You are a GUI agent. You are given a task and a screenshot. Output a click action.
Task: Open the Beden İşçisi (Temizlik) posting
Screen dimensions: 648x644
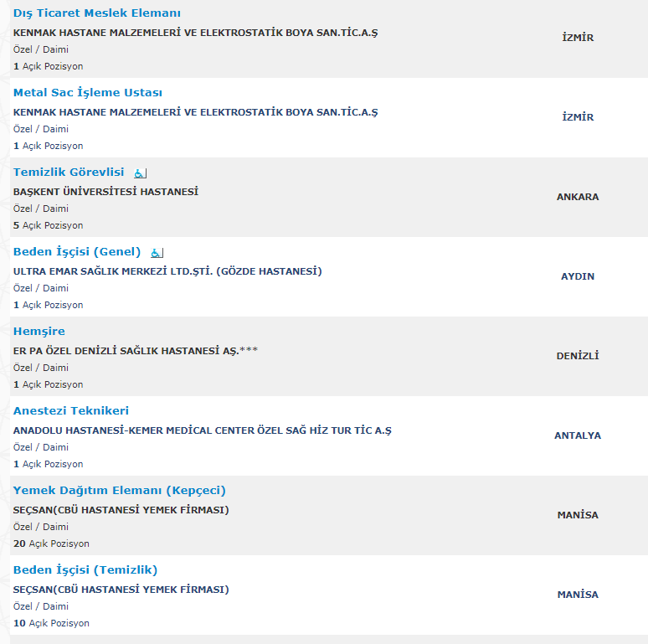(85, 569)
